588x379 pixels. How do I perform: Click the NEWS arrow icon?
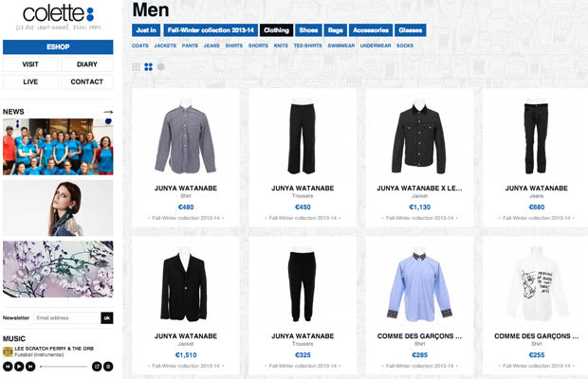pyautogui.click(x=108, y=112)
